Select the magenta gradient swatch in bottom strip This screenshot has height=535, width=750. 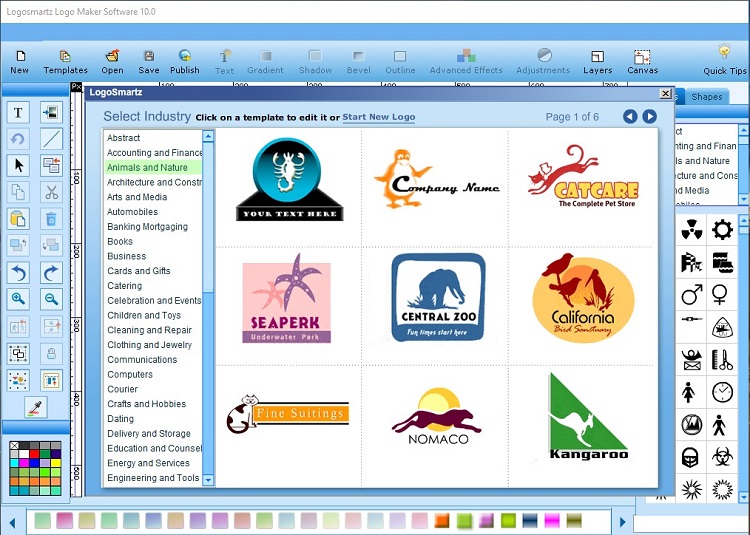(x=551, y=520)
